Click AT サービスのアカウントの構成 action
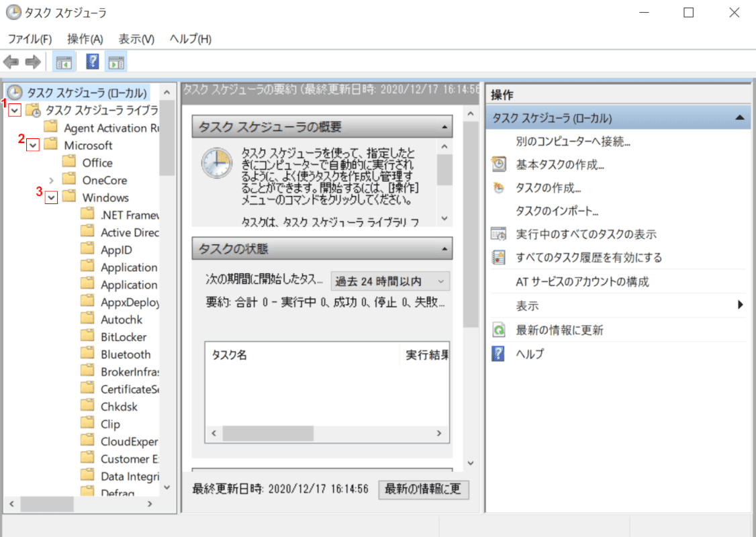Screen dimensions: 756x537 pos(582,281)
